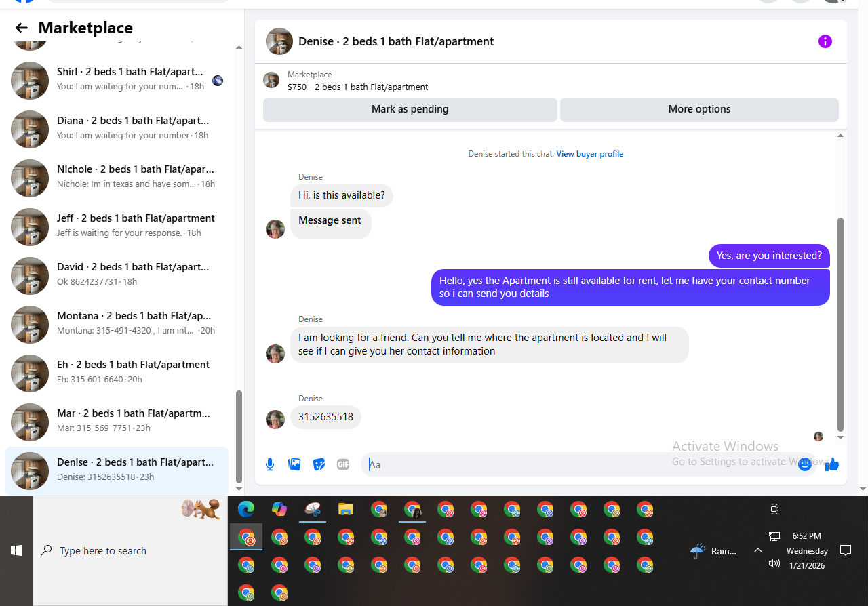Start a voice clip with microphone icon
Image resolution: width=868 pixels, height=606 pixels.
270,464
